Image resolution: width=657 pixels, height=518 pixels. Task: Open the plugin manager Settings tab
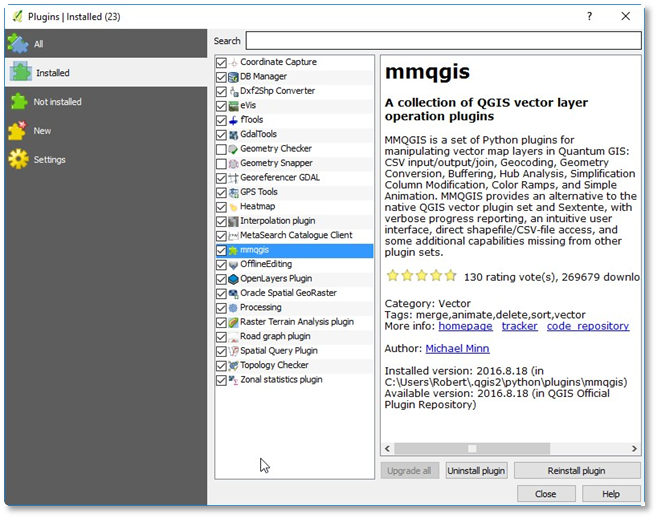tap(49, 160)
